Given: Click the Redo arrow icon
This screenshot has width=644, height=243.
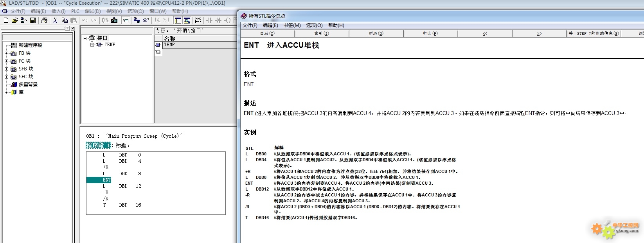Looking at the screenshot, I should pos(94,20).
